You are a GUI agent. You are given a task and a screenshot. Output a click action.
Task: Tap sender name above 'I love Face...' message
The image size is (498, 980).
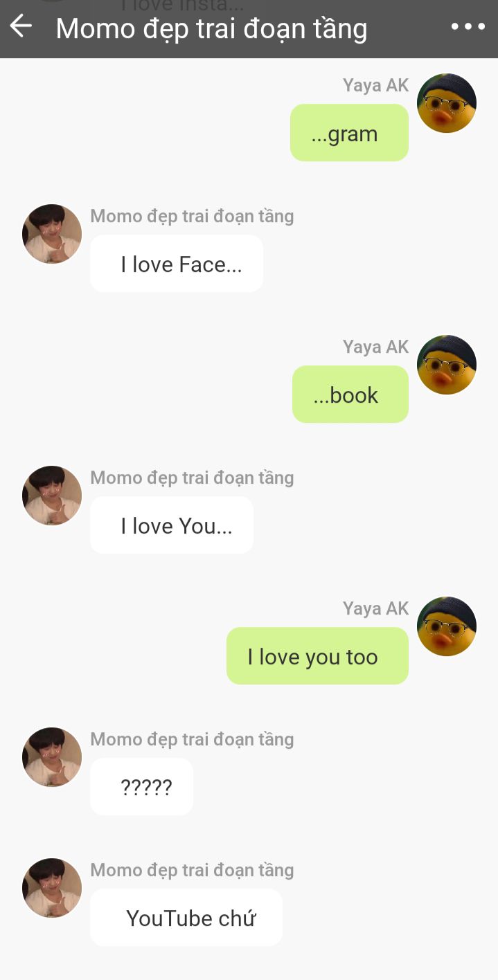click(192, 217)
